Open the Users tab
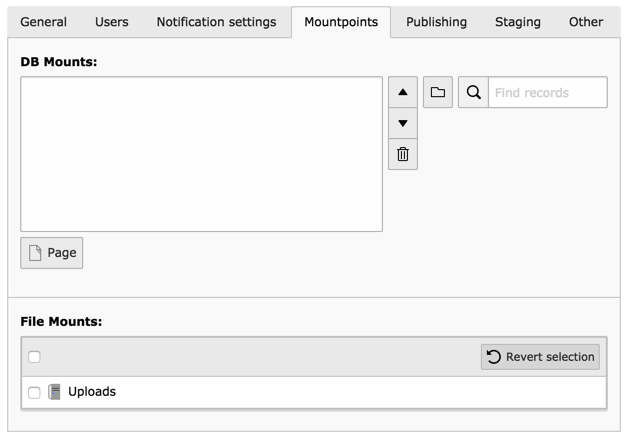 pyautogui.click(x=111, y=22)
